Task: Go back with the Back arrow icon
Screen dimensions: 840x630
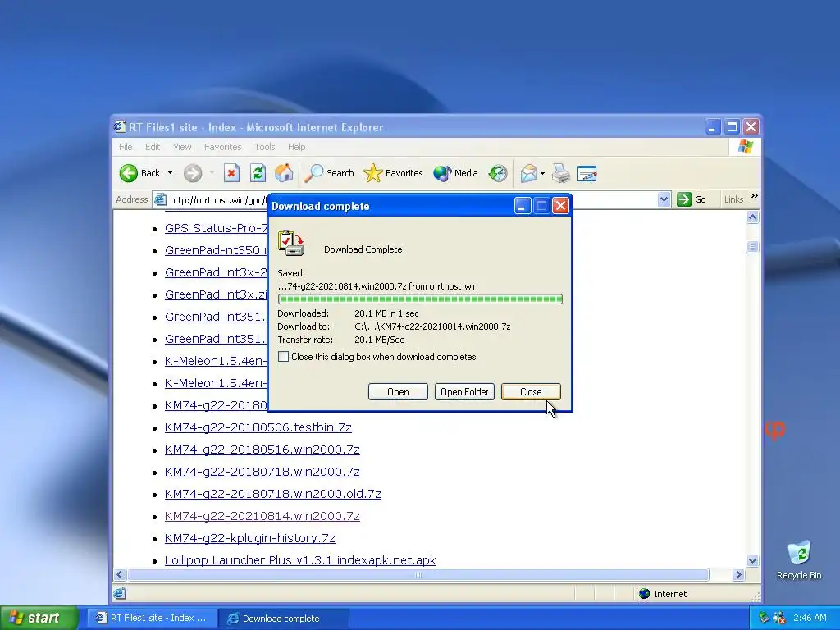Action: [129, 173]
